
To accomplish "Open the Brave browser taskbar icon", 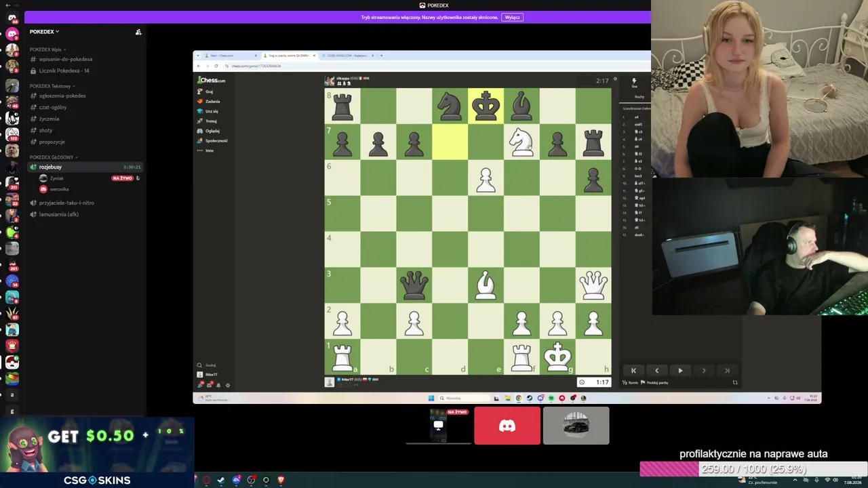I will point(281,480).
